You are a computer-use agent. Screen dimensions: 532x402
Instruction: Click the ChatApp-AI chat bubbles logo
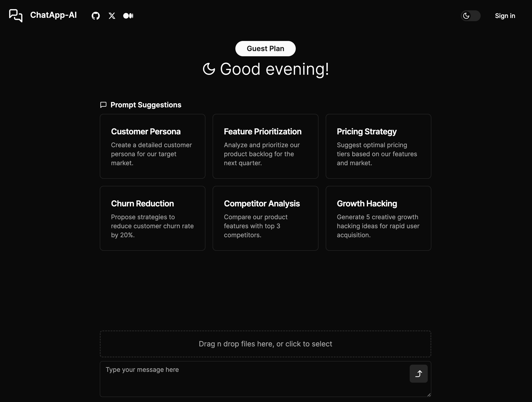[x=16, y=16]
